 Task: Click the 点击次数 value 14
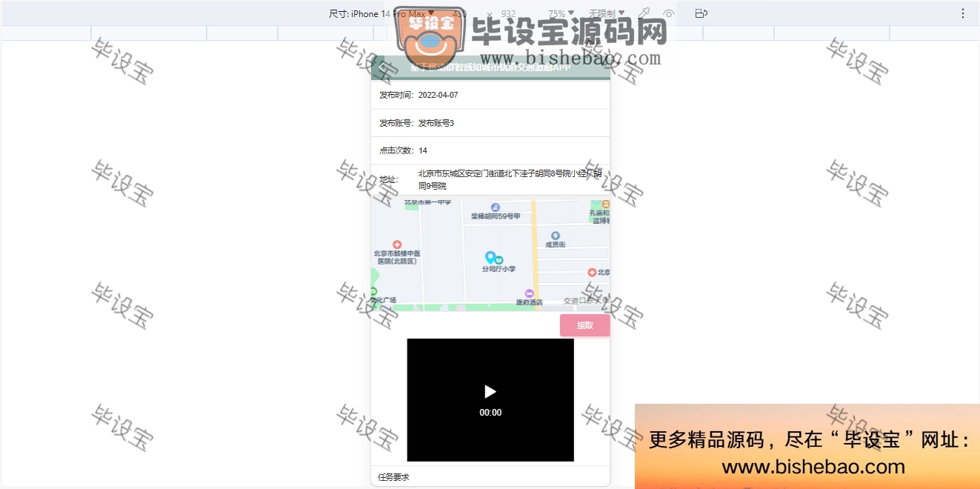pos(423,150)
